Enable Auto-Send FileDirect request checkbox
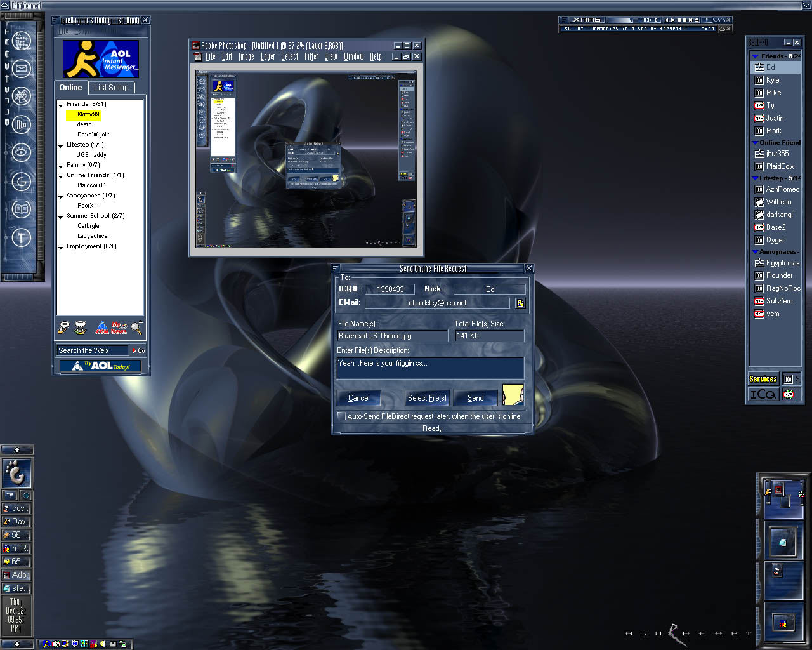Screen dimensions: 812x650 [341, 416]
